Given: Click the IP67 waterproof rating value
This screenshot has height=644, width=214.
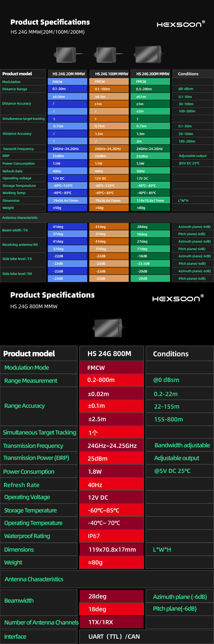Looking at the screenshot, I should point(111,536).
